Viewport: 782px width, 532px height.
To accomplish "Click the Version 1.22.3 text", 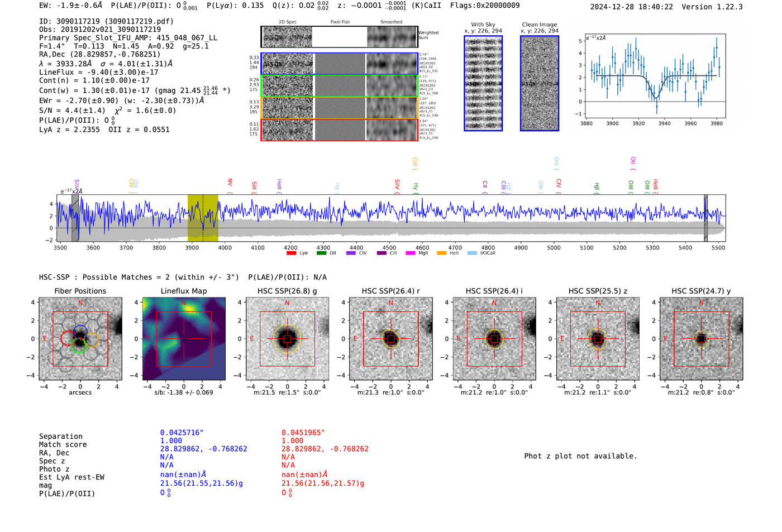I will coord(712,7).
